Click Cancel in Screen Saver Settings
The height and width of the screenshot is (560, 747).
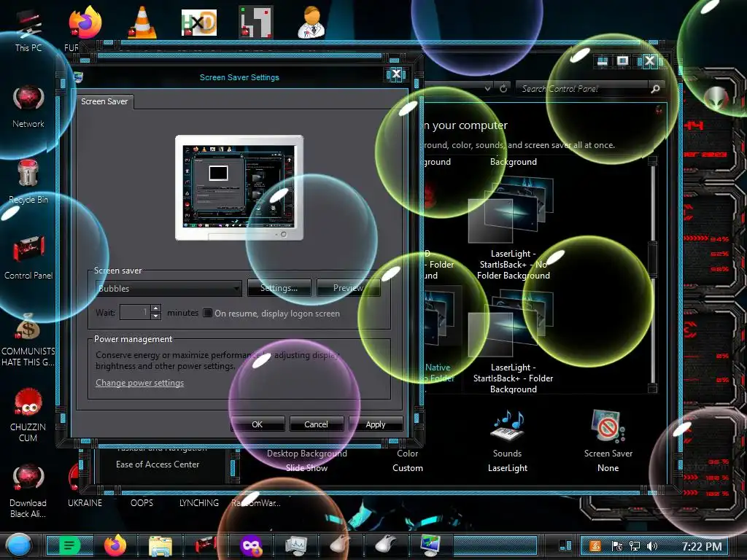point(317,424)
